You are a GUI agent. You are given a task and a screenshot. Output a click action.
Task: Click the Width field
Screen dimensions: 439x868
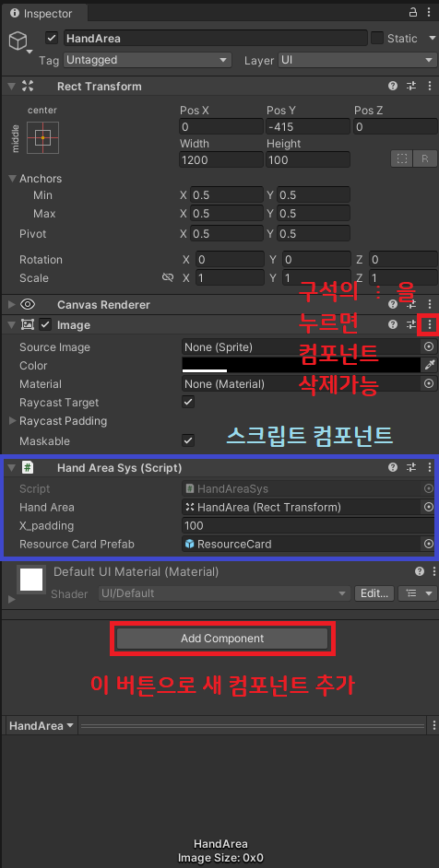coord(221,160)
